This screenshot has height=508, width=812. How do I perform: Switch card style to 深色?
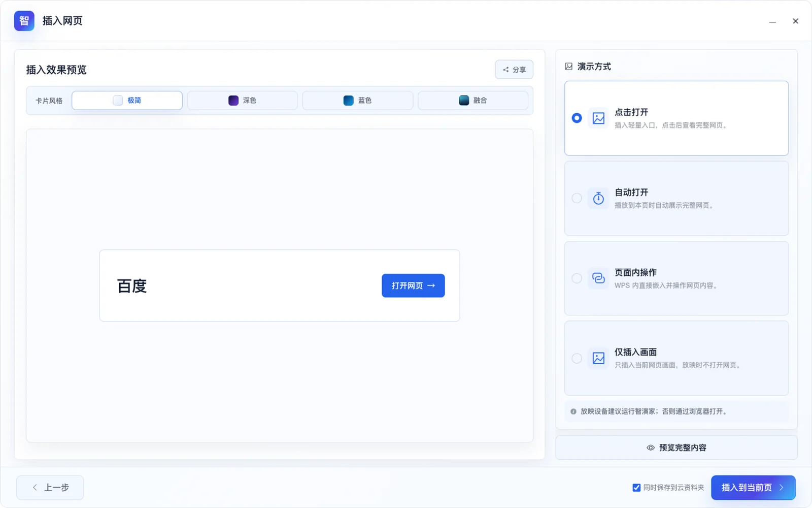(x=242, y=101)
